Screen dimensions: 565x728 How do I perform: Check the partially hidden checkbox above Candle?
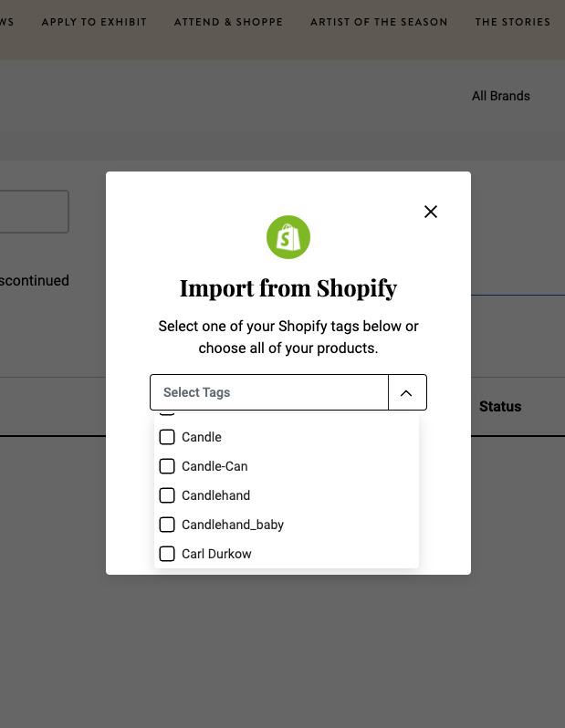(167, 413)
